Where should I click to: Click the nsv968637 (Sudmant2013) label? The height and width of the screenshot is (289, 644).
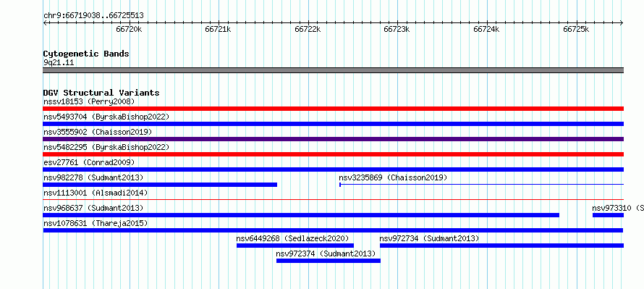coord(93,208)
